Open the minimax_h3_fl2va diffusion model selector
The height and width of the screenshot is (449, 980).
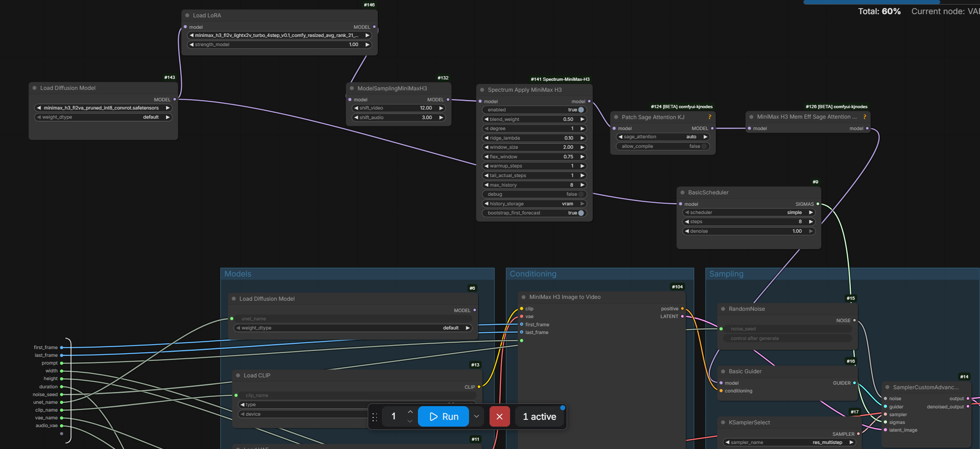(104, 108)
